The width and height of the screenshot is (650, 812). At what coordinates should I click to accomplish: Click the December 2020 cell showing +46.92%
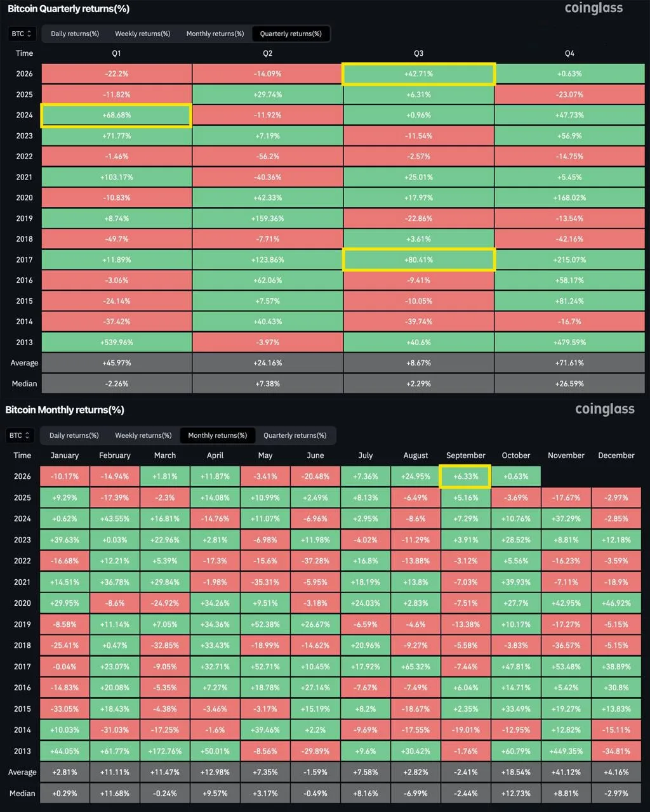tap(616, 603)
